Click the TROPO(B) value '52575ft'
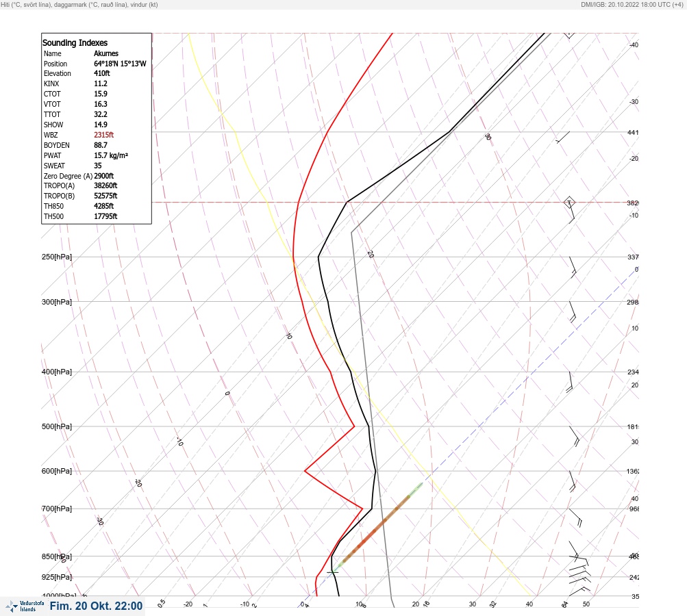Image resolution: width=687 pixels, height=616 pixels. click(105, 196)
